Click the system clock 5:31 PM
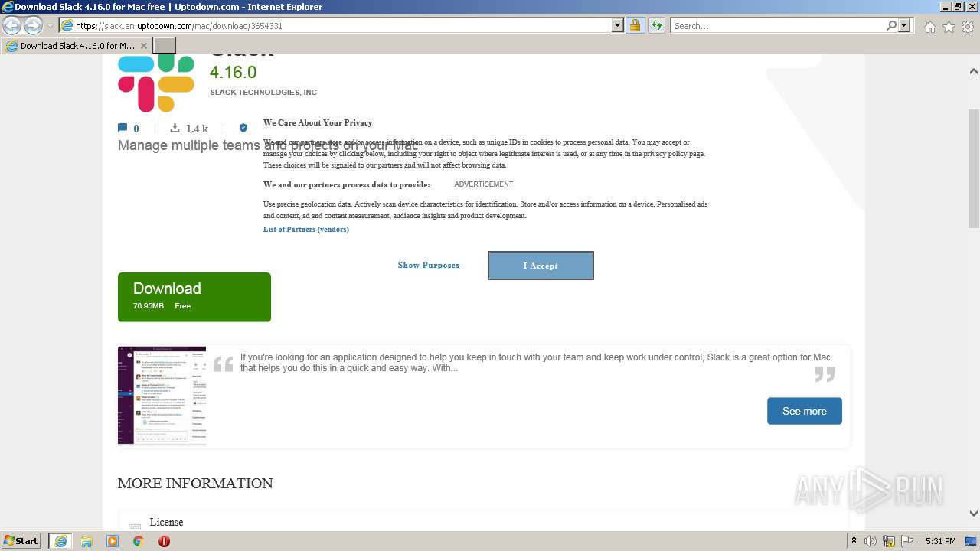Image resolution: width=980 pixels, height=551 pixels. pos(940,541)
